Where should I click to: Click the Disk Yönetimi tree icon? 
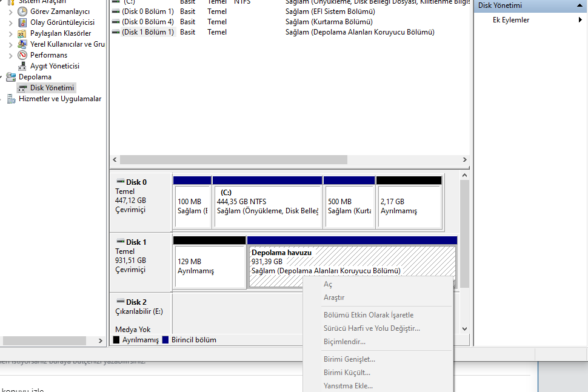[x=22, y=88]
